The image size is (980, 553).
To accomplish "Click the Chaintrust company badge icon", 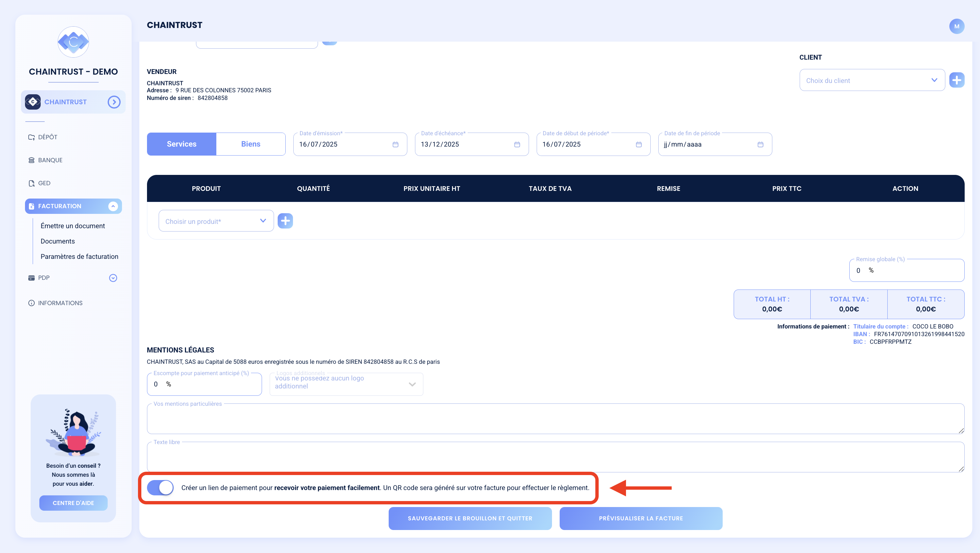I will 33,102.
